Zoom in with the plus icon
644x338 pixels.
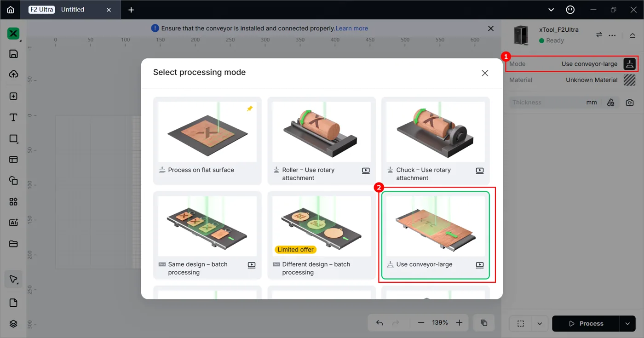pos(459,323)
